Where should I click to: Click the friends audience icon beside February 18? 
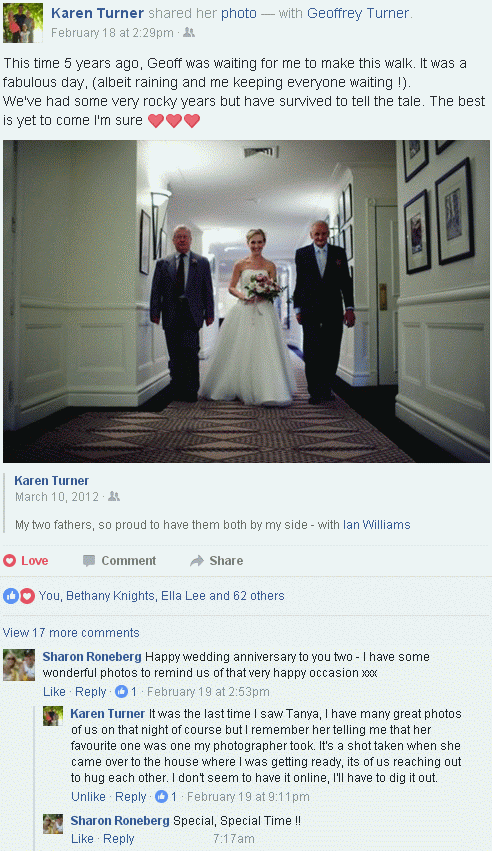(x=189, y=33)
